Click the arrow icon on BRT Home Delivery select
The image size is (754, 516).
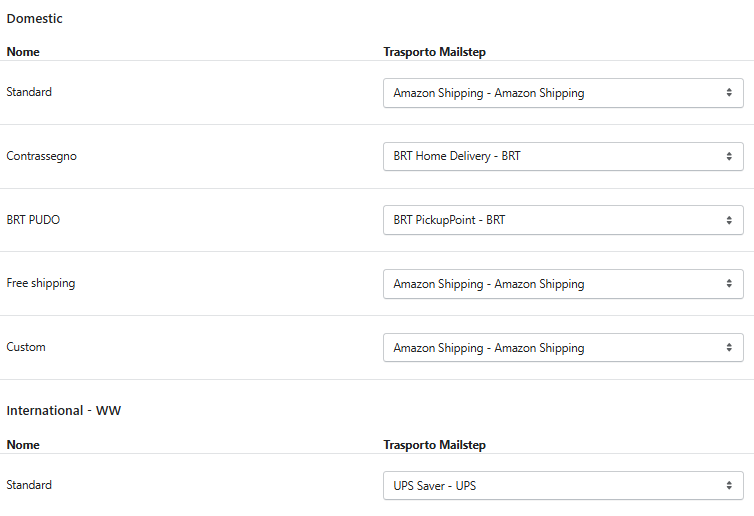(729, 157)
